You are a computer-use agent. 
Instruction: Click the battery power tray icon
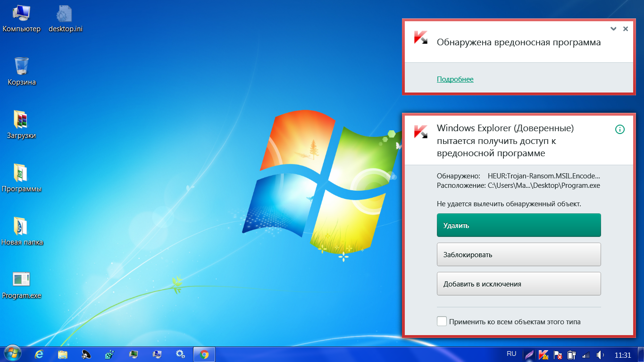572,354
